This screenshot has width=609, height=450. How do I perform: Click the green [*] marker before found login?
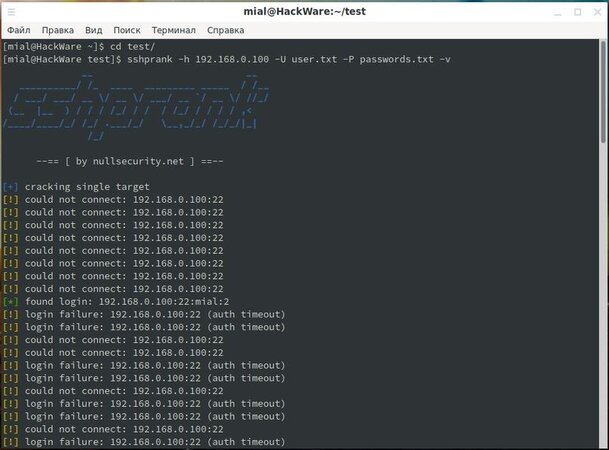click(10, 302)
